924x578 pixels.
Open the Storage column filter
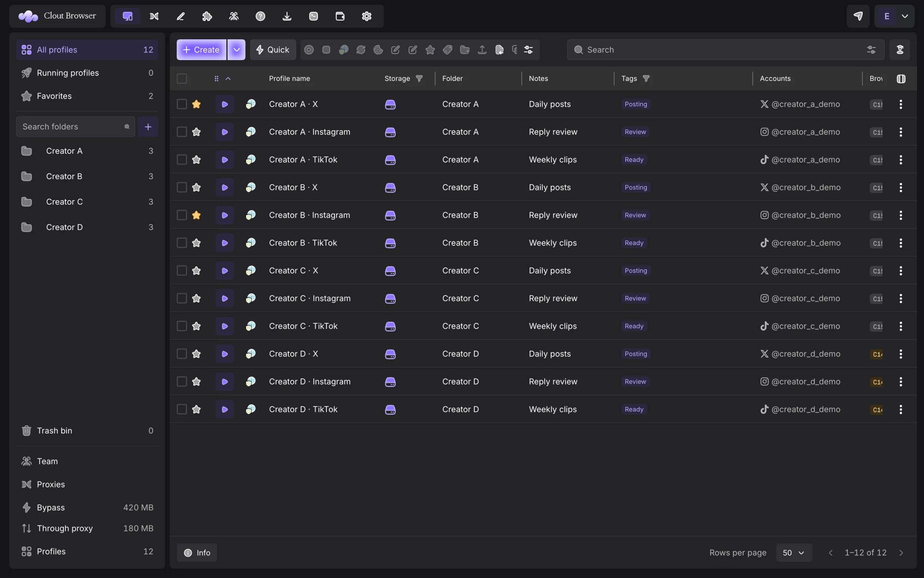point(419,79)
